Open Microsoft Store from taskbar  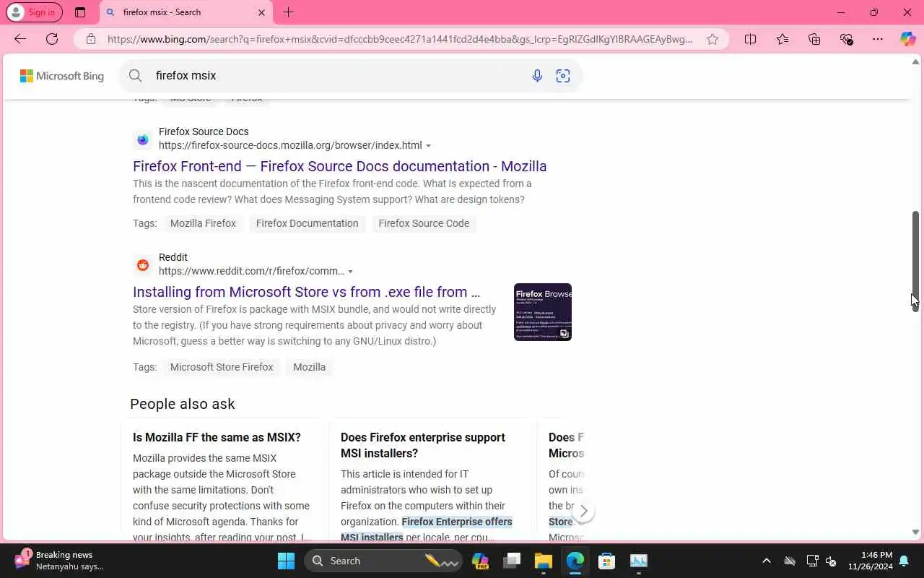[x=607, y=561]
